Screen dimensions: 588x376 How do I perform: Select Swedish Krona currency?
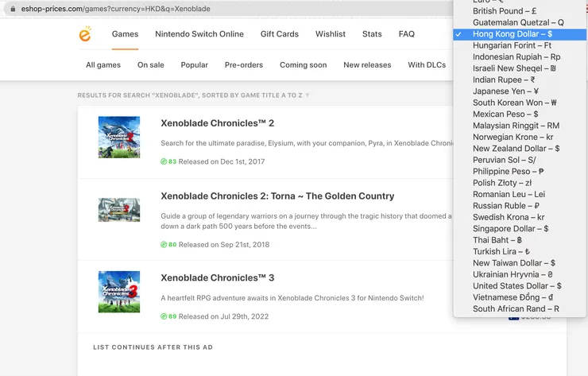(520, 217)
